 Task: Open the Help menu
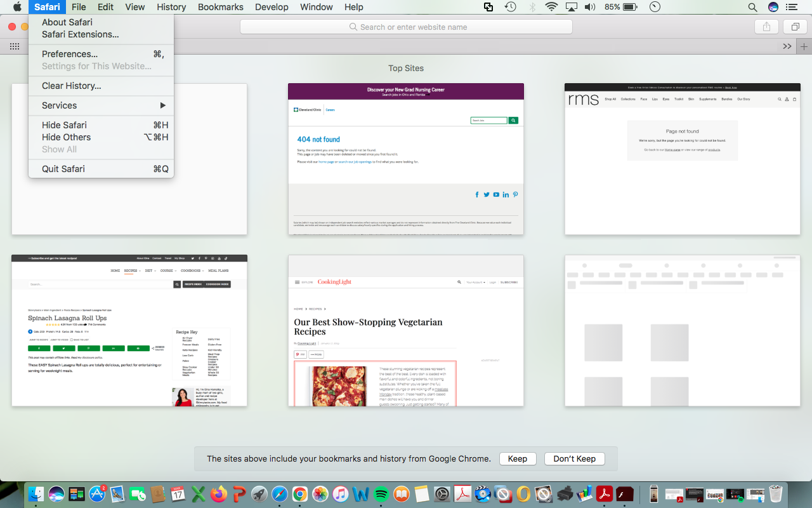tap(354, 7)
